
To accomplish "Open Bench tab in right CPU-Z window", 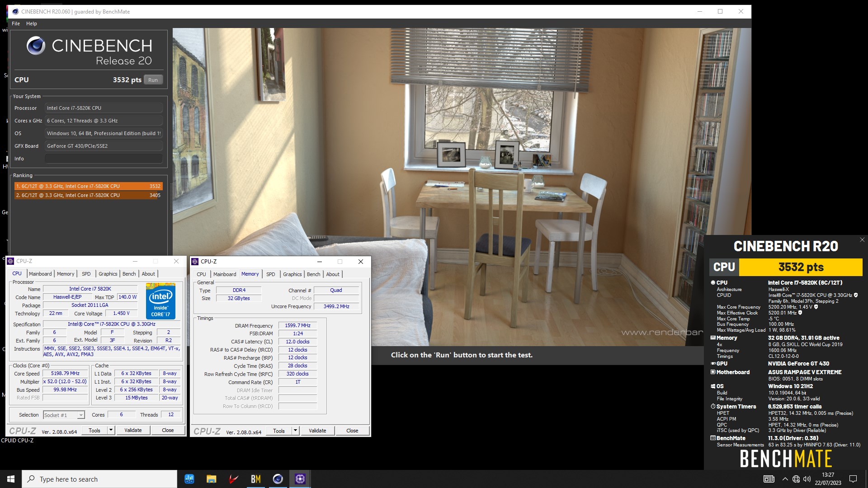I will click(314, 274).
